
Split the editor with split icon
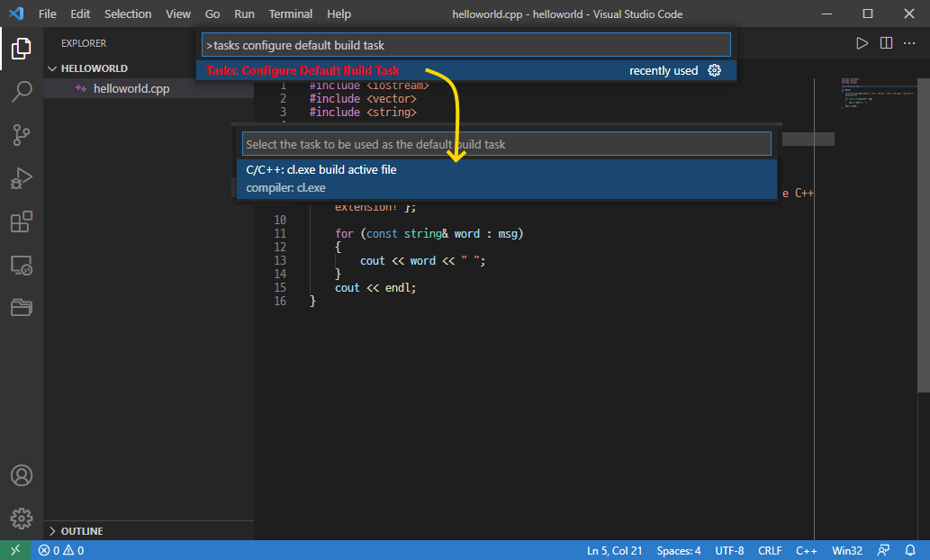[x=886, y=43]
